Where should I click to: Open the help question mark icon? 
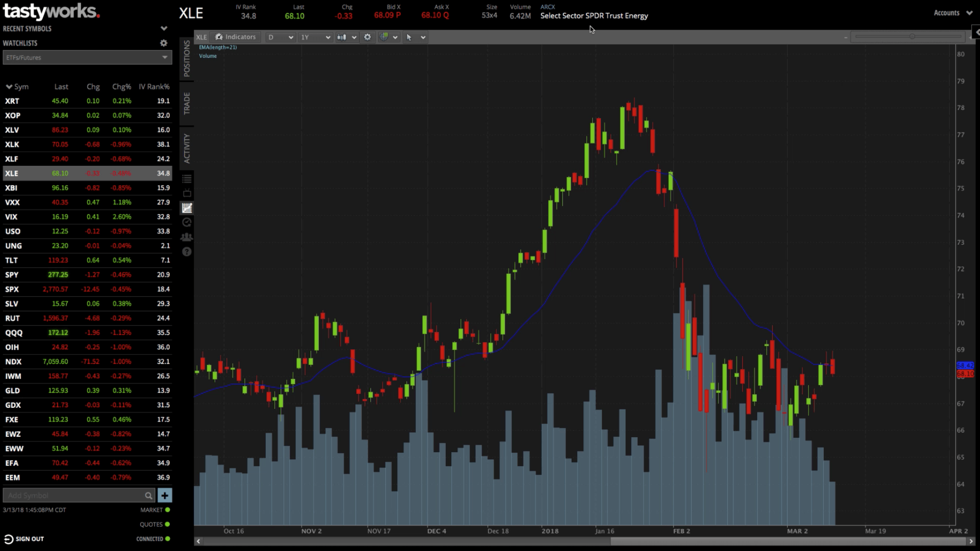click(187, 252)
